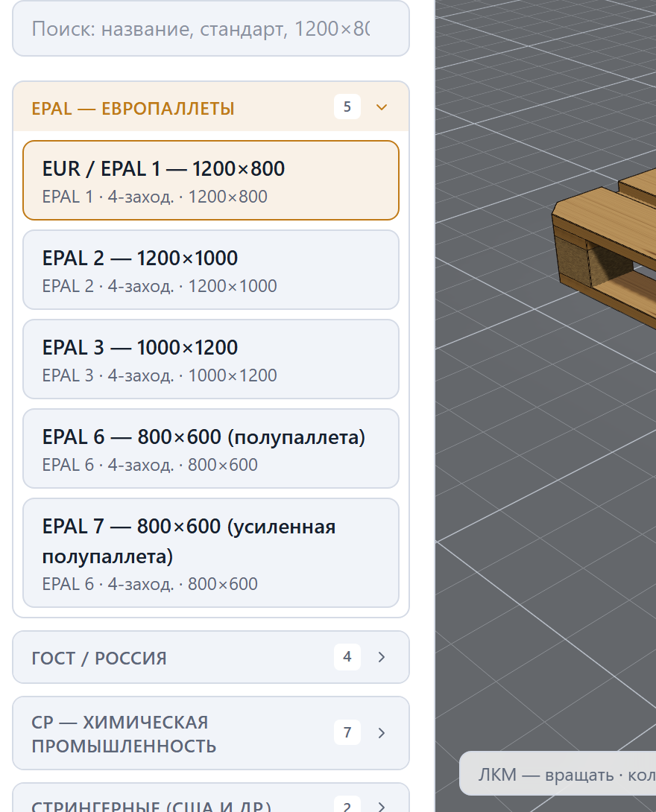Focus the pallet search input field
Image resolution: width=656 pixels, height=812 pixels.
pos(210,29)
